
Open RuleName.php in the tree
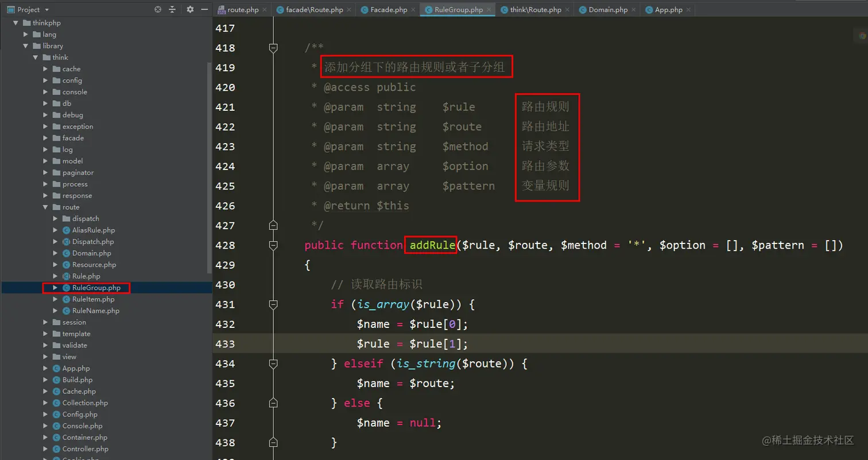click(96, 311)
